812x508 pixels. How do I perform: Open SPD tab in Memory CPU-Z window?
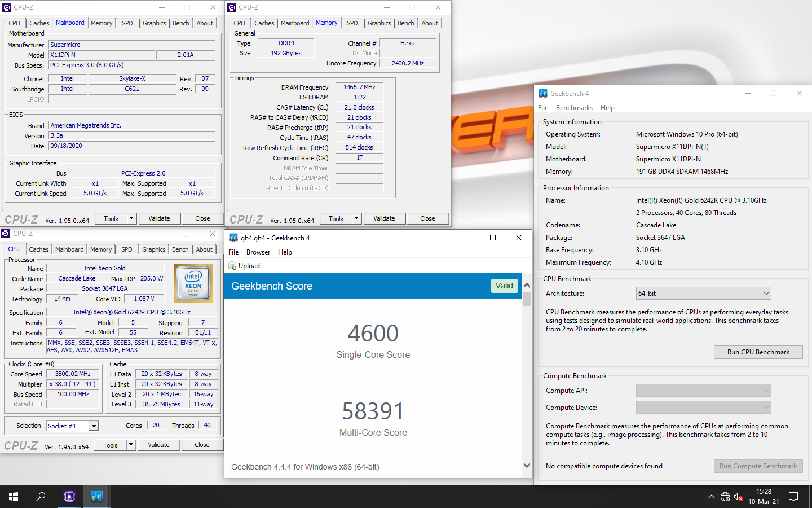(x=352, y=23)
